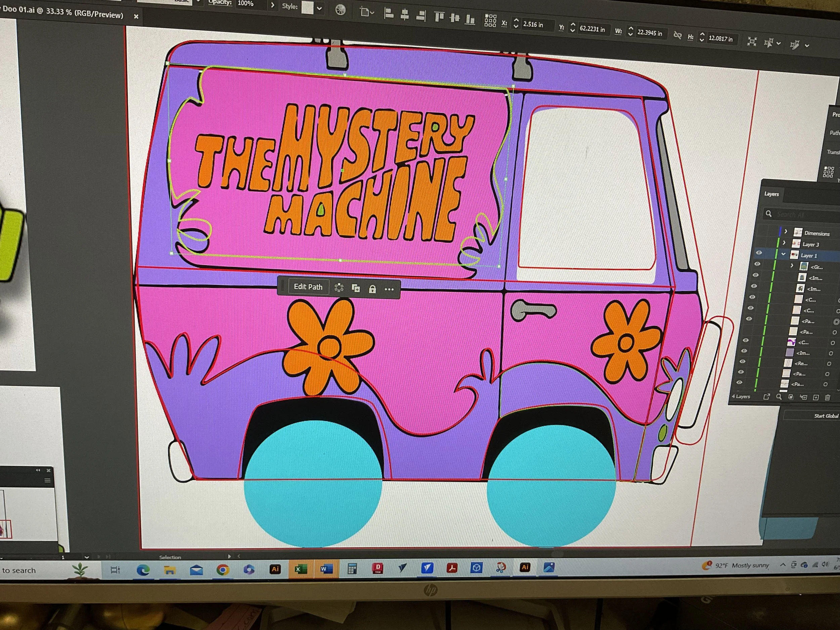Toggle constrain width and height proportions link

(x=677, y=36)
